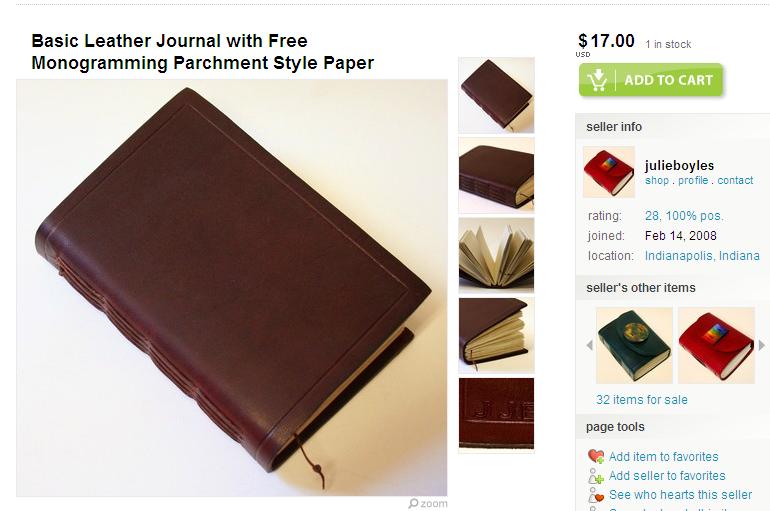Click the cart icon on green button
This screenshot has width=770, height=511.
click(597, 80)
